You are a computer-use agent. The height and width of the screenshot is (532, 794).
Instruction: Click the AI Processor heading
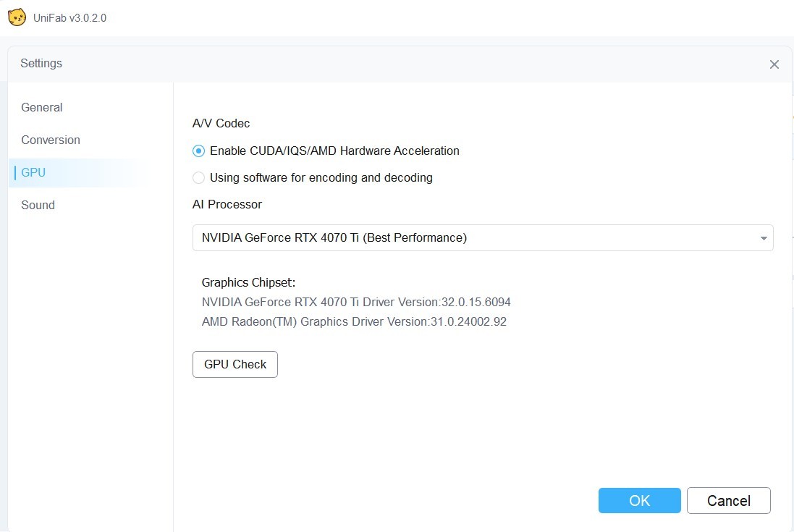click(227, 205)
